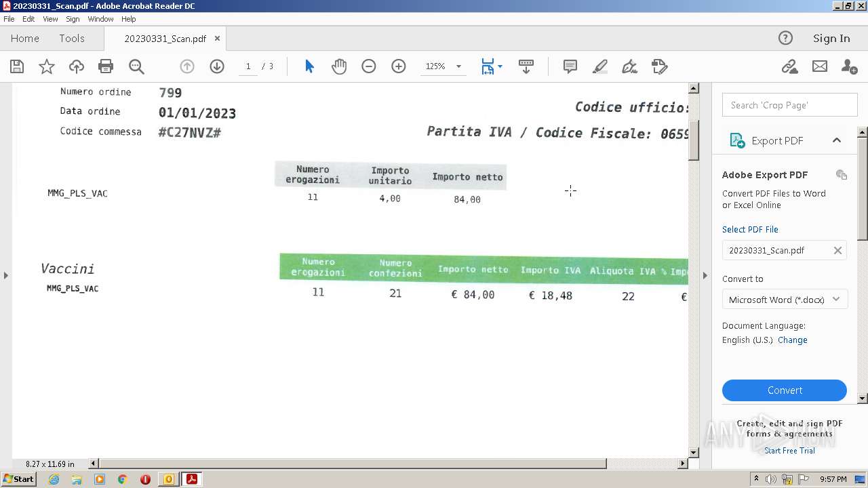Collapse the right tools pane arrow

point(705,275)
